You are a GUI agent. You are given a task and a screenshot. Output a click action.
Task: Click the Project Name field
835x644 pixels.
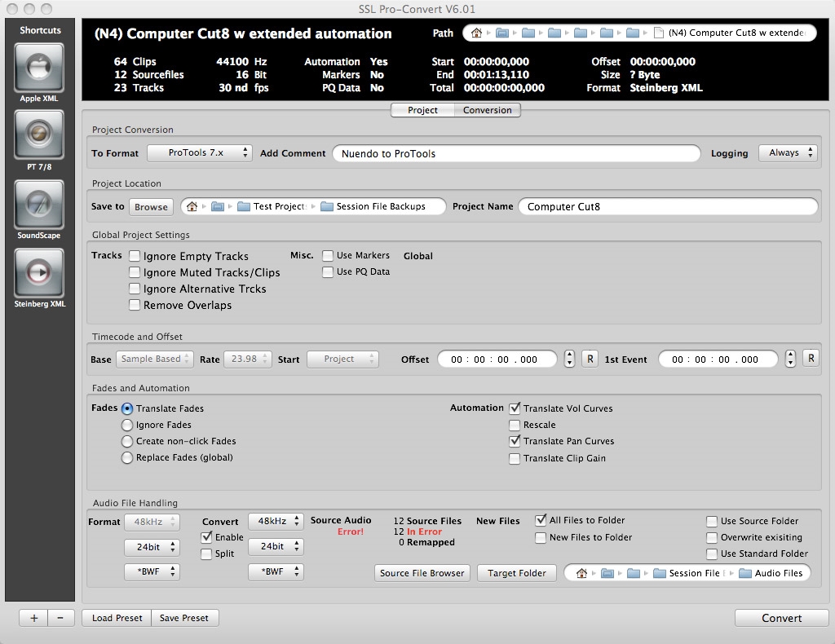[669, 206]
